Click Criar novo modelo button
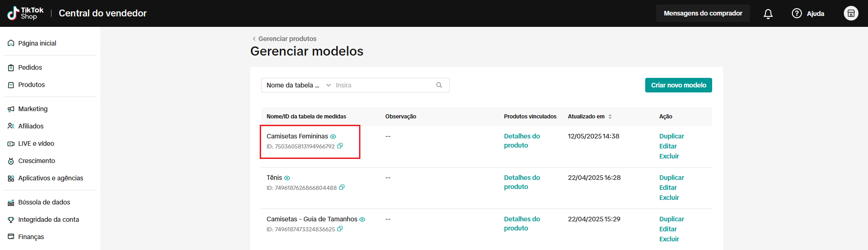 click(678, 85)
